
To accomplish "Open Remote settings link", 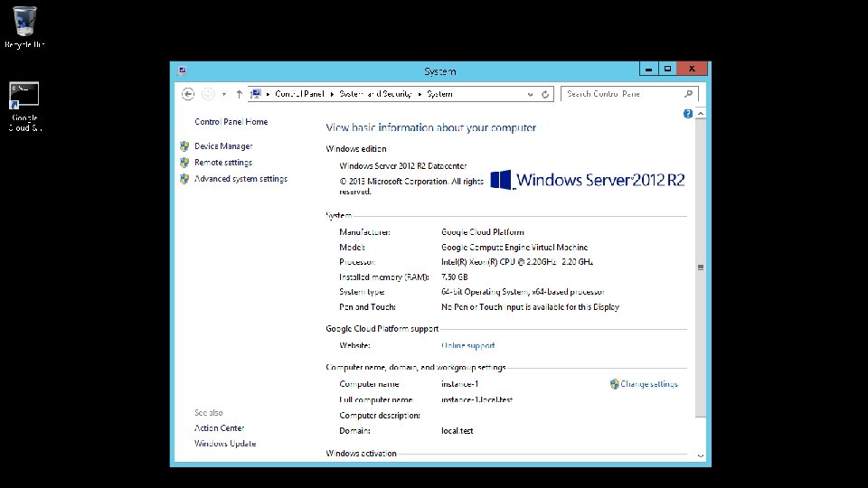I will [x=223, y=162].
